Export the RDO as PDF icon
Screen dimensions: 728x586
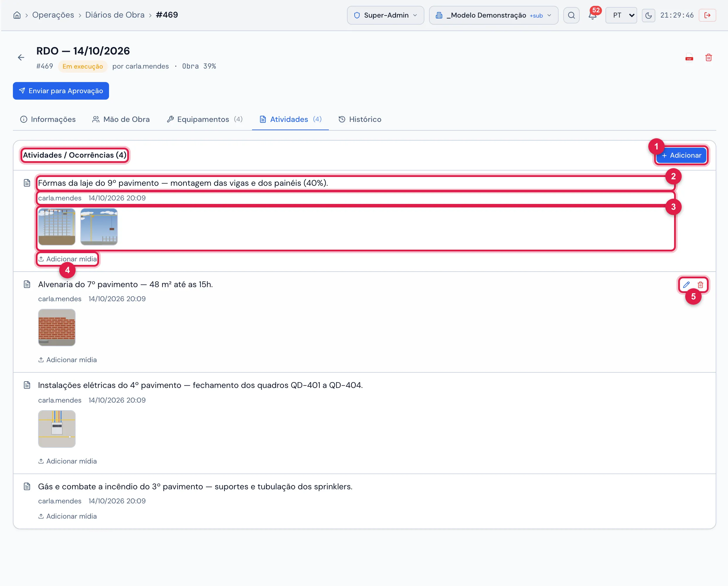[x=689, y=57]
